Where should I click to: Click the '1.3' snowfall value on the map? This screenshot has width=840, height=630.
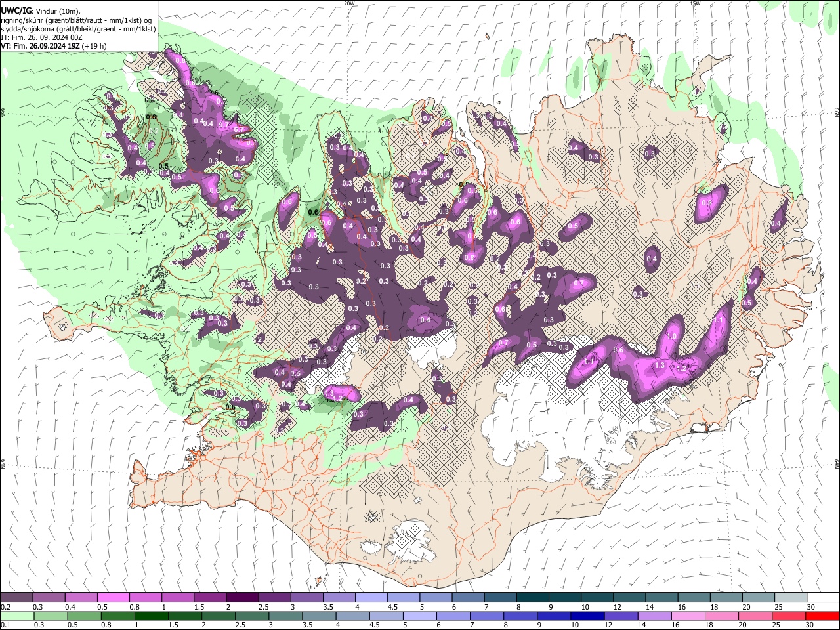pos(660,365)
